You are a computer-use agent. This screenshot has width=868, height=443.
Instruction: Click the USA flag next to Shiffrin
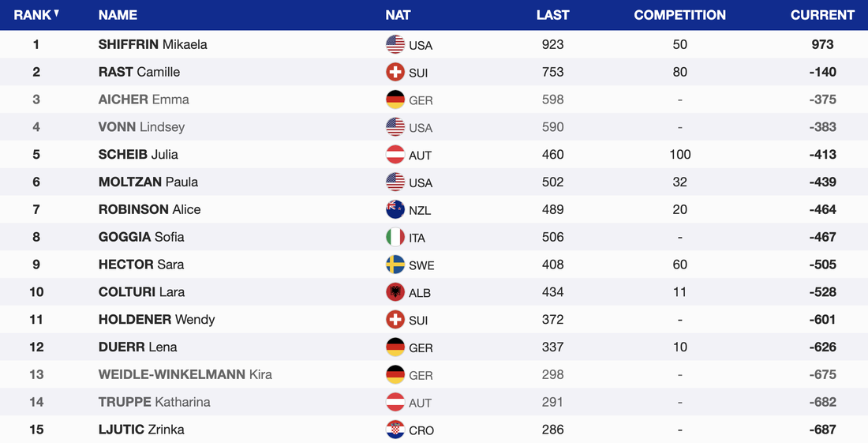click(x=395, y=44)
